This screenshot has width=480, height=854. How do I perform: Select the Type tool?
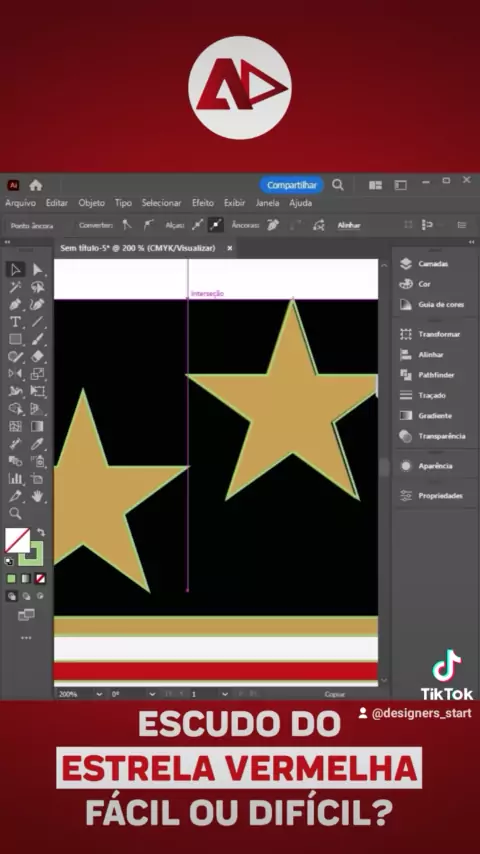pyautogui.click(x=15, y=321)
